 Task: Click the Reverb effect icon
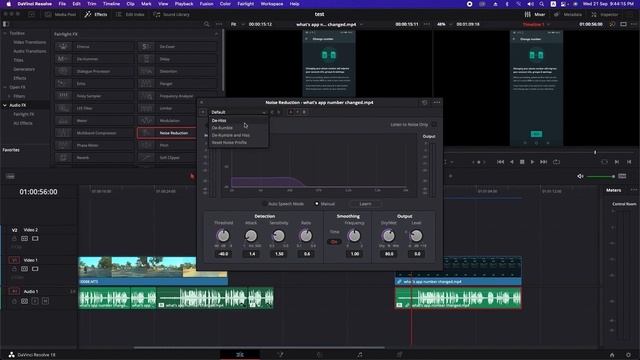[x=63, y=157]
